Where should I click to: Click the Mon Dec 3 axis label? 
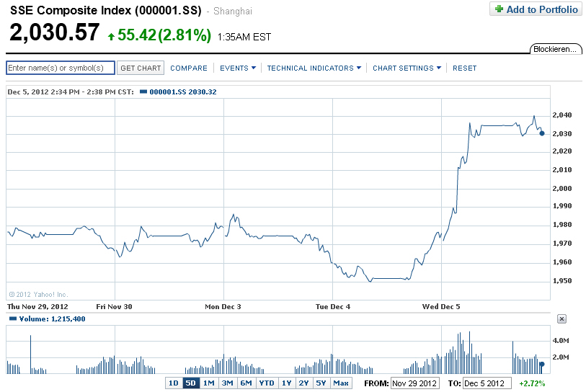(x=223, y=306)
